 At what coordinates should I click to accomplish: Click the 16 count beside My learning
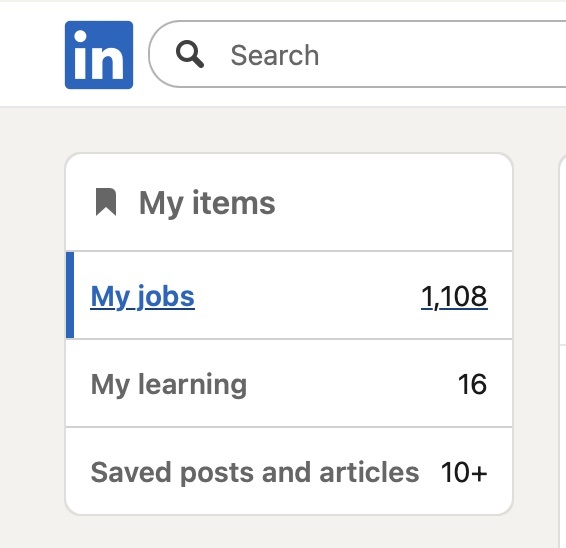click(x=473, y=384)
